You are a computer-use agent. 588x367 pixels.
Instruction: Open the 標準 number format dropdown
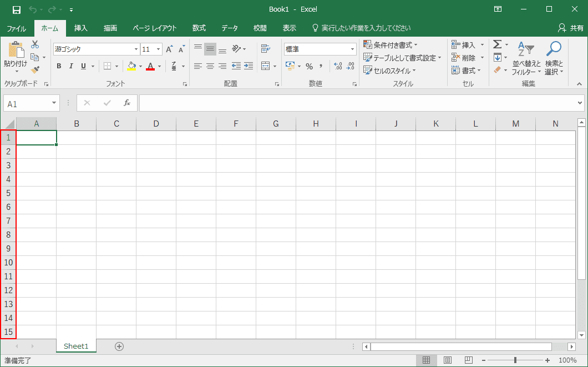pos(352,49)
